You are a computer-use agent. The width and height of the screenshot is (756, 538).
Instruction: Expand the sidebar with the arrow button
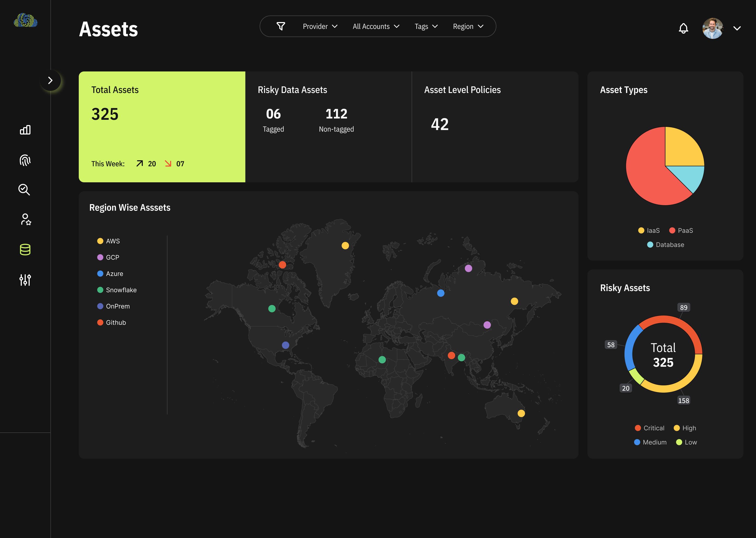[x=50, y=80]
